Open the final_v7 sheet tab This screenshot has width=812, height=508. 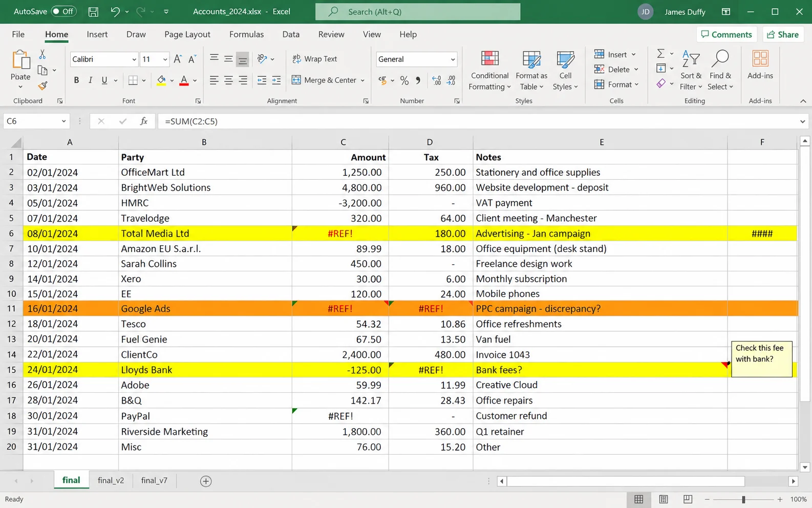coord(154,480)
